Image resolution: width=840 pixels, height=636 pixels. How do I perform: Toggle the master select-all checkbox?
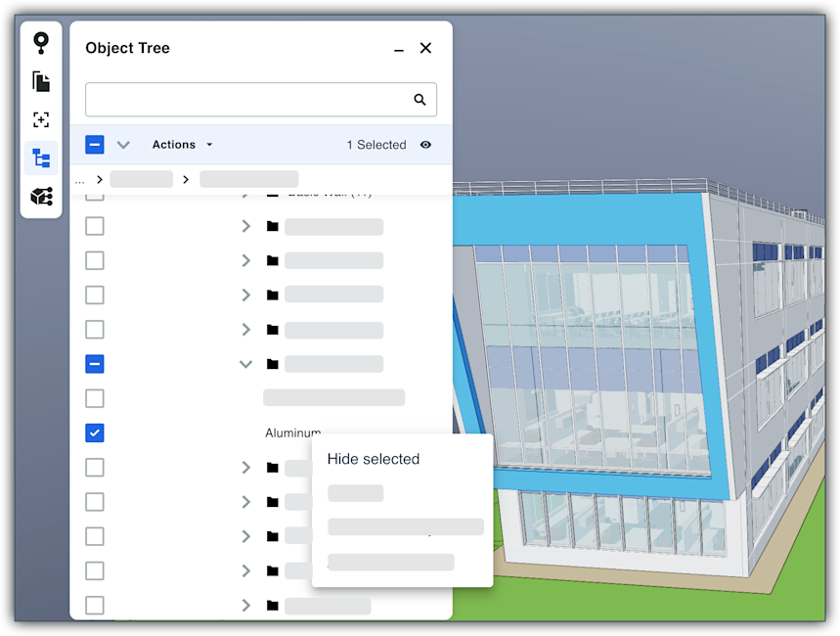95,145
